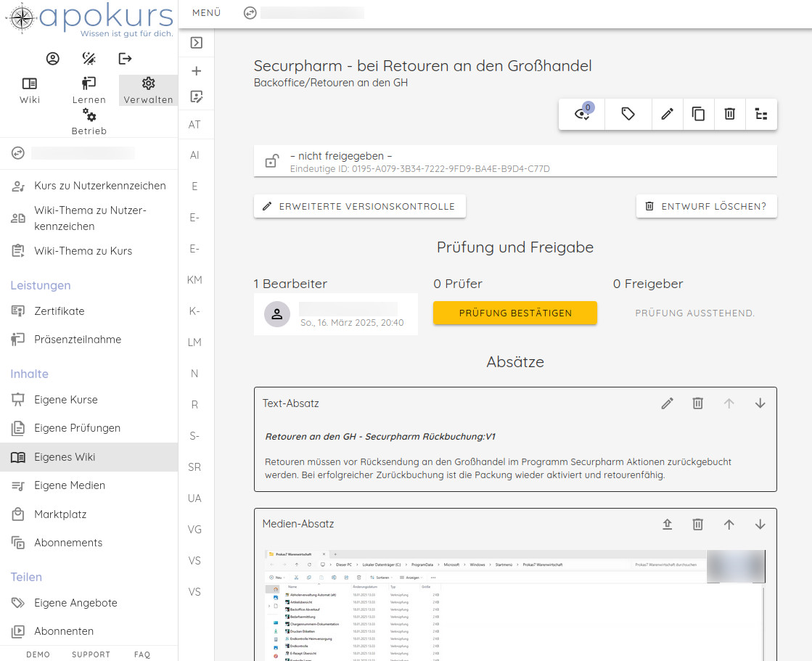The image size is (812, 661).
Task: Delete the Text-Absatz with its trash icon
Action: click(x=697, y=403)
